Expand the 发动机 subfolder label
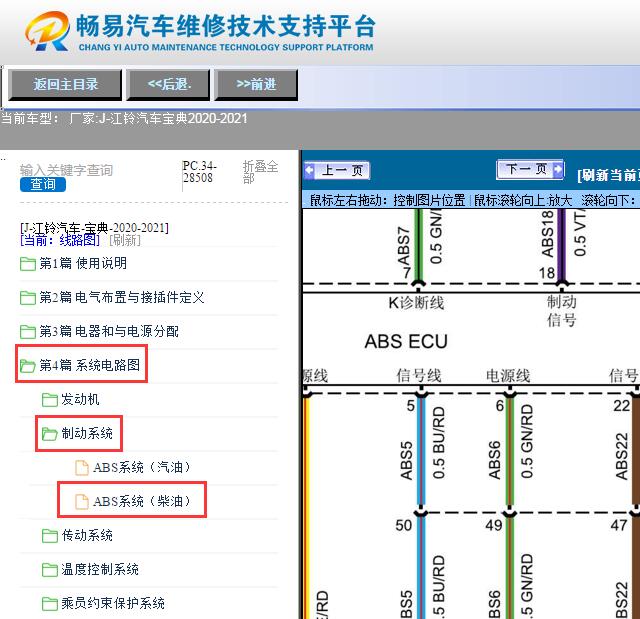The image size is (640, 619). pos(80,399)
